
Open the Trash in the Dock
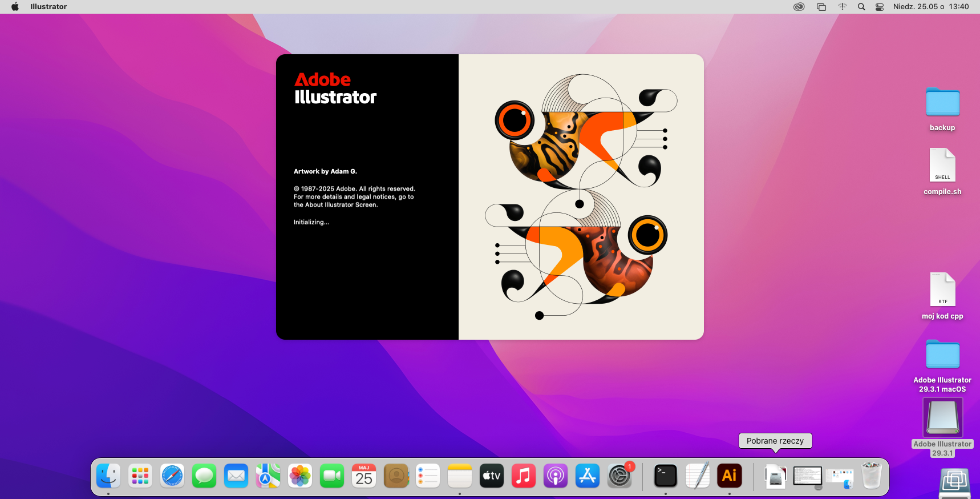pyautogui.click(x=872, y=476)
